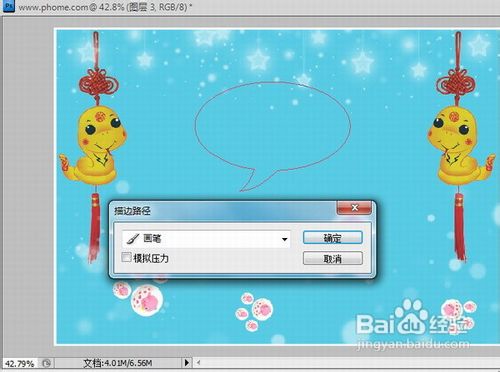500x372 pixels.
Task: Click the horizontal scrollbar left arrow
Action: tap(199, 363)
